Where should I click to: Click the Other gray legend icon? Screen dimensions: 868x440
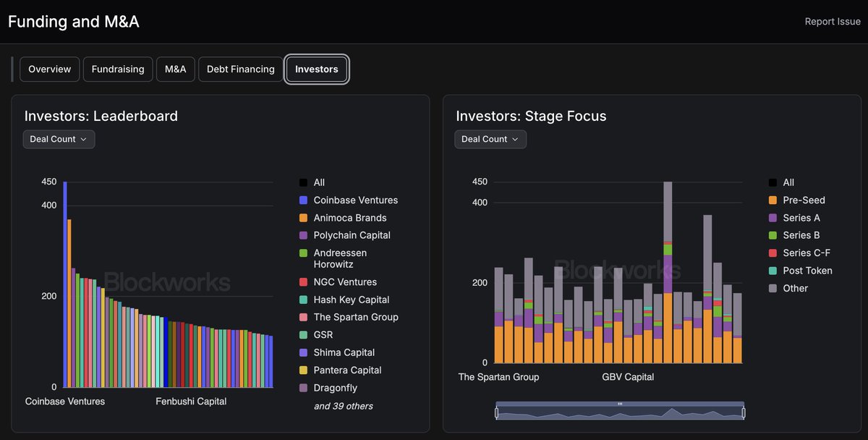773,288
